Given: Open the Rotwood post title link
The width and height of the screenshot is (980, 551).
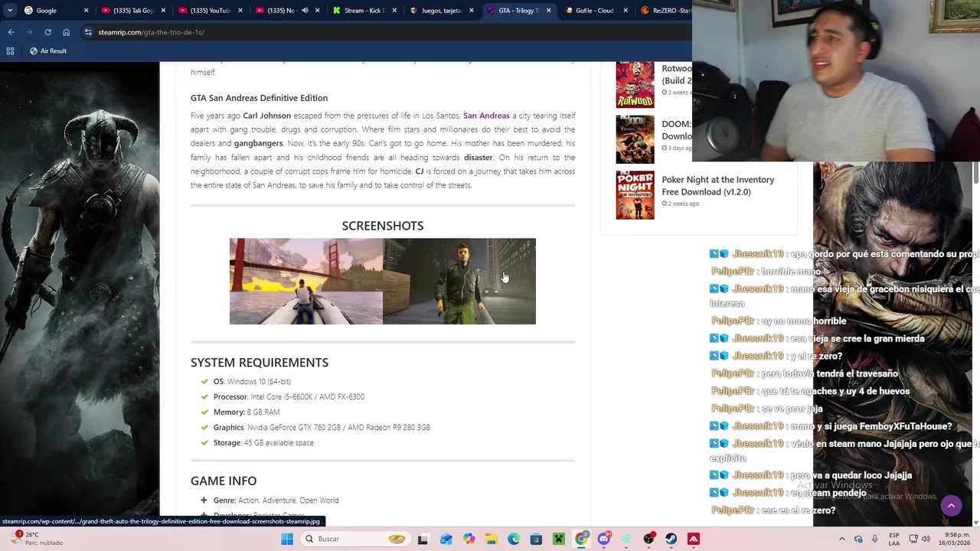Looking at the screenshot, I should [x=677, y=74].
